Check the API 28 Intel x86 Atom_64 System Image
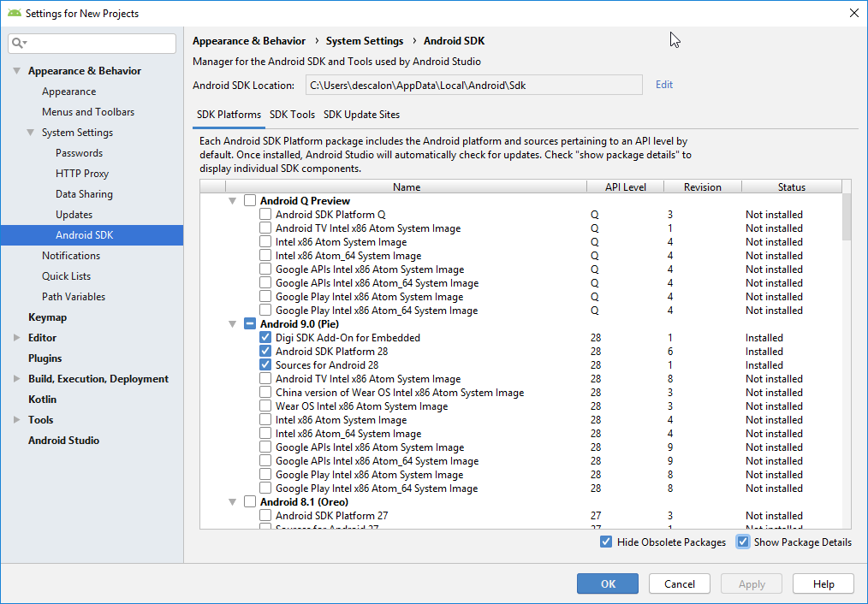Image resolution: width=868 pixels, height=604 pixels. (x=265, y=434)
